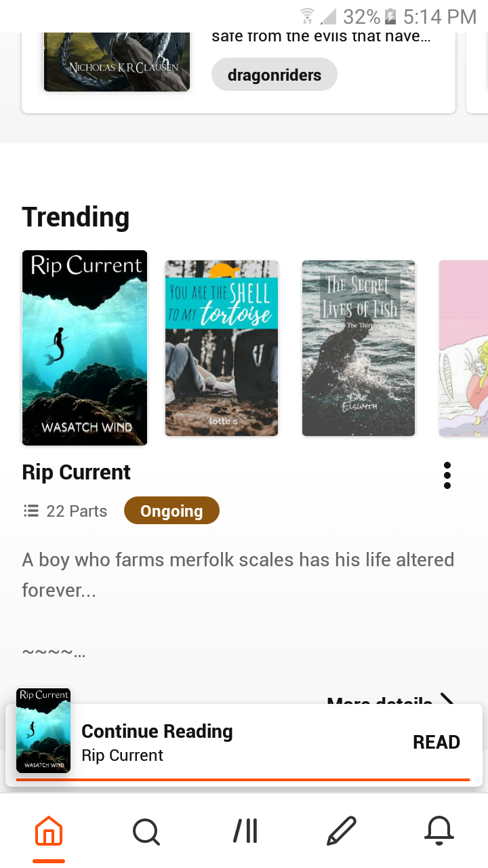Tap the Nicholas K.R. Clausen book cover
The height and width of the screenshot is (868, 488).
coord(117,61)
